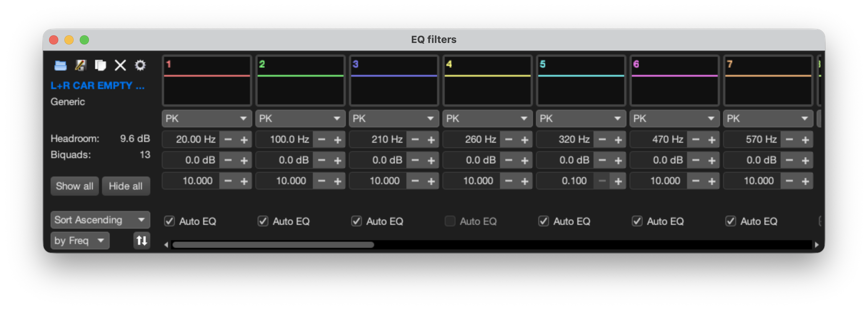The image size is (868, 310).
Task: Decrease filter 4 frequency of 260 Hz
Action: (x=509, y=140)
